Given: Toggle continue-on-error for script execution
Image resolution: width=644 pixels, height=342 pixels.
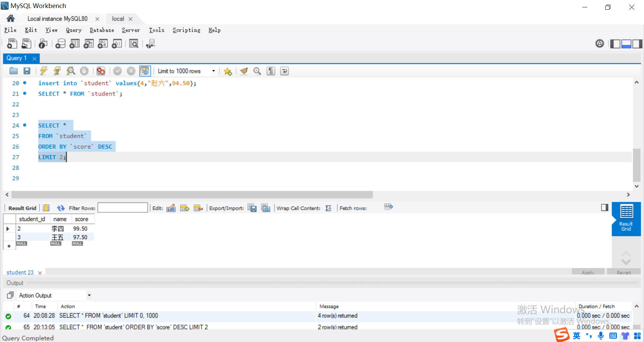Looking at the screenshot, I should tap(101, 71).
